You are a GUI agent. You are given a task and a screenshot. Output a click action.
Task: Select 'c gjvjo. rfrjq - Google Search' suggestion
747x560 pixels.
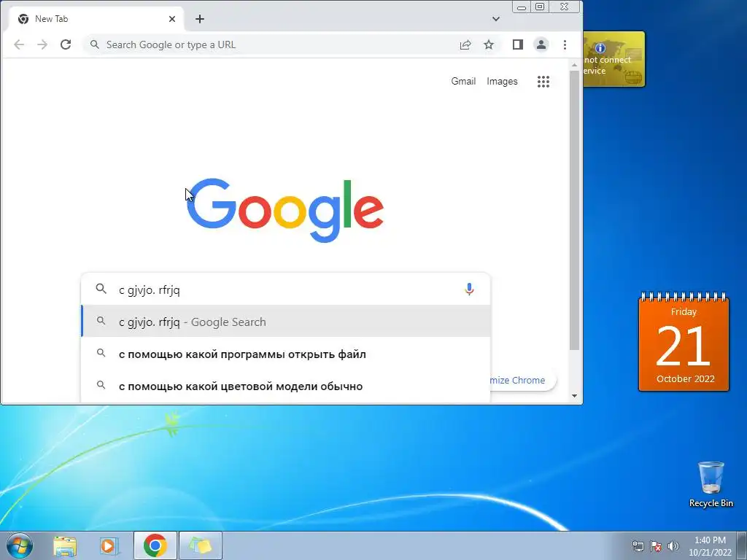(x=286, y=322)
